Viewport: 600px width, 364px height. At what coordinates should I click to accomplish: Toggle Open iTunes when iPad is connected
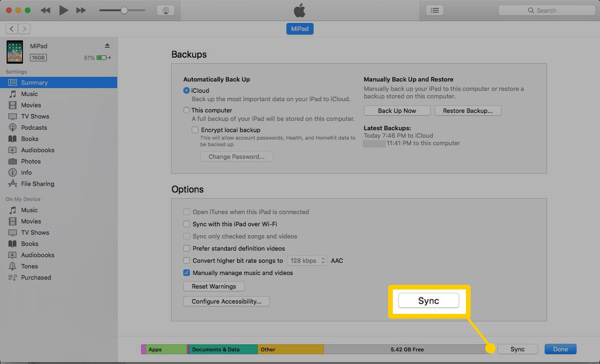coord(187,212)
